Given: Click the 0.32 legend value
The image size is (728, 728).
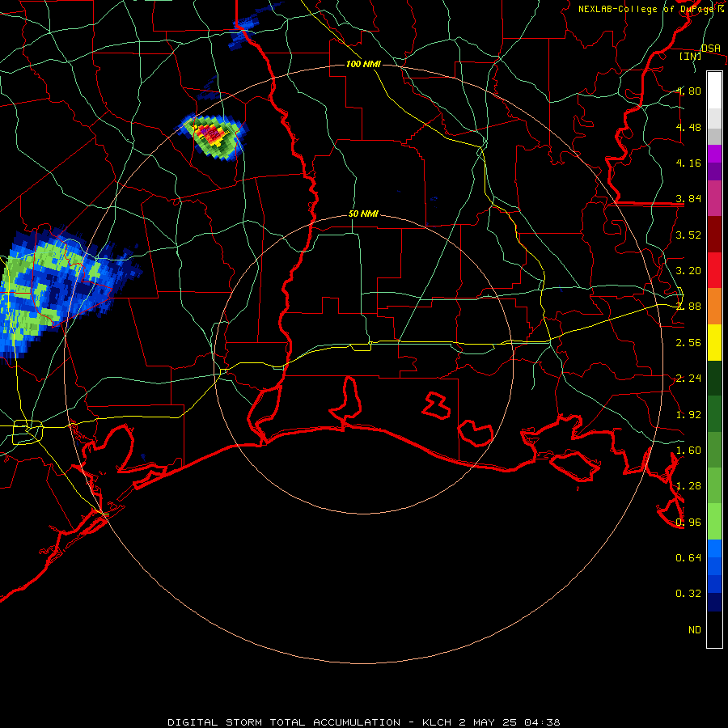Looking at the screenshot, I should (689, 594).
